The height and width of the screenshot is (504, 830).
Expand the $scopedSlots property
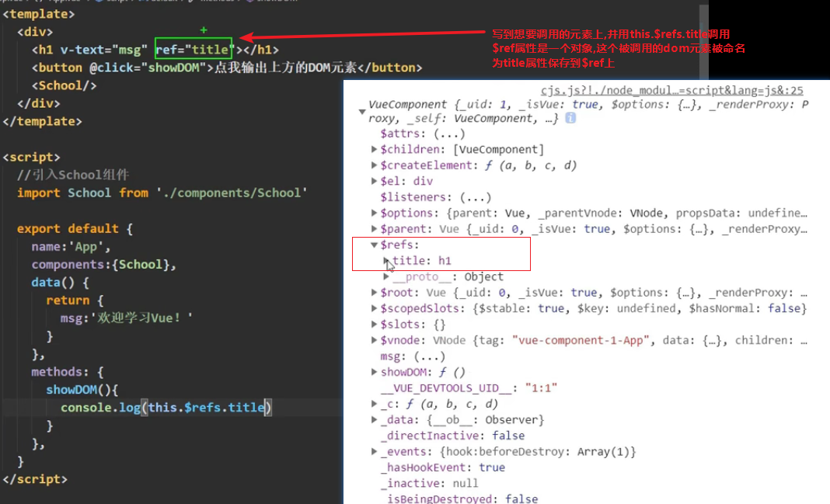point(374,308)
